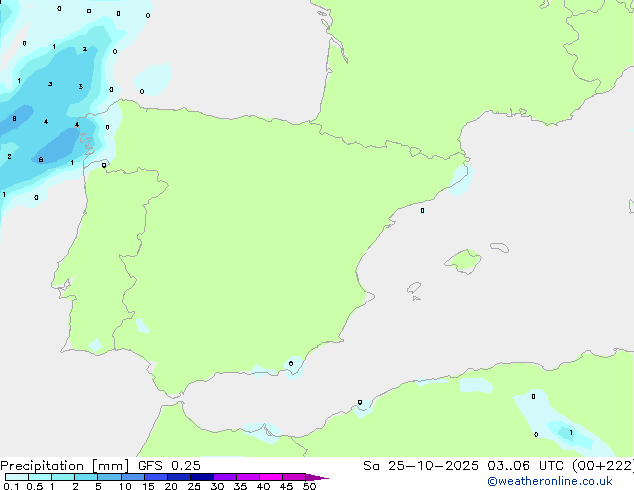Click the Mallorca island on the map
The image size is (634, 490).
tap(463, 261)
